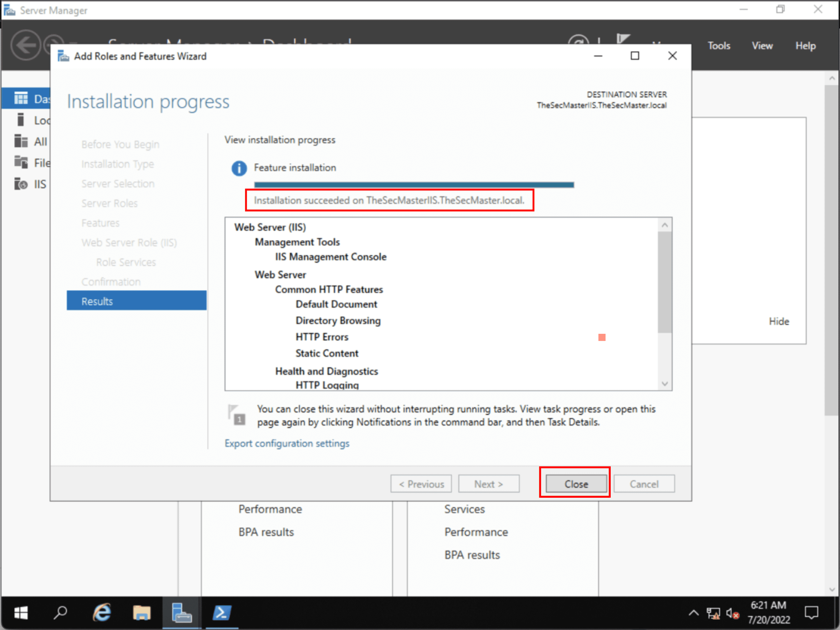This screenshot has width=840, height=630.
Task: Click the scroll down arrow of feature list
Action: click(664, 383)
